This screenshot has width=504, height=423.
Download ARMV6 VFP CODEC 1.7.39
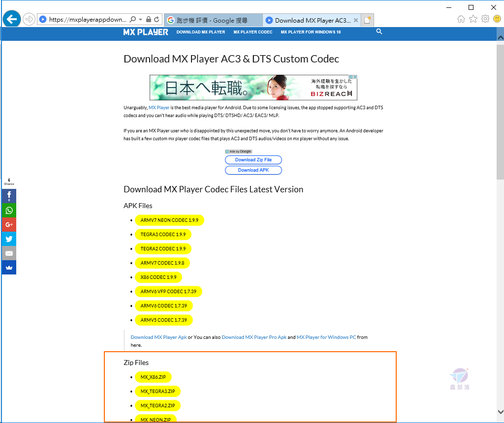point(168,291)
